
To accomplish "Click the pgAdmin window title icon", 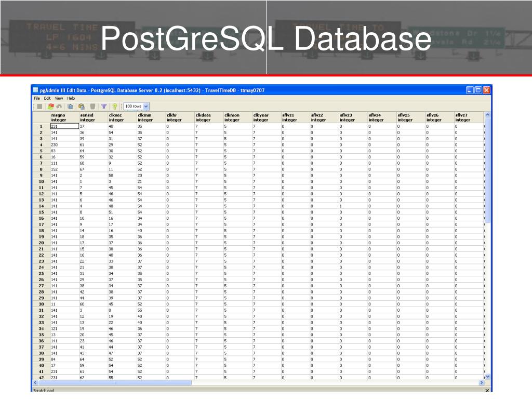I will click(36, 90).
